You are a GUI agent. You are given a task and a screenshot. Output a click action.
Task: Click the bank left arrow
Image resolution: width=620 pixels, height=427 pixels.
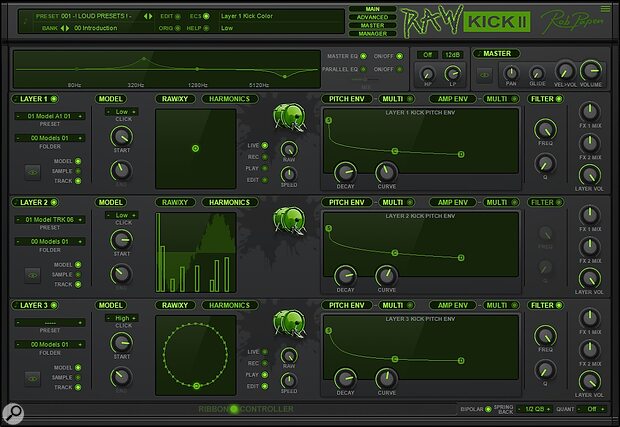click(x=62, y=28)
